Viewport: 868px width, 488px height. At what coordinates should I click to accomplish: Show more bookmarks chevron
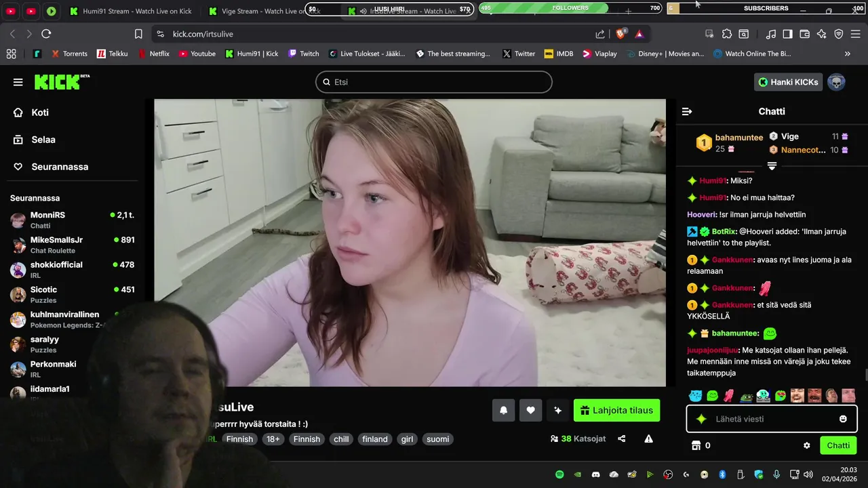847,54
